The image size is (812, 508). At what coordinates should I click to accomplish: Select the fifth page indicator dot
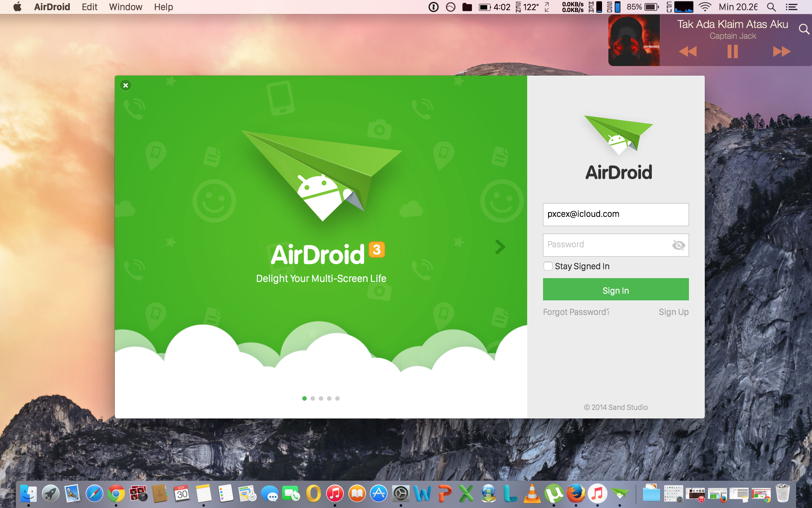coord(337,398)
